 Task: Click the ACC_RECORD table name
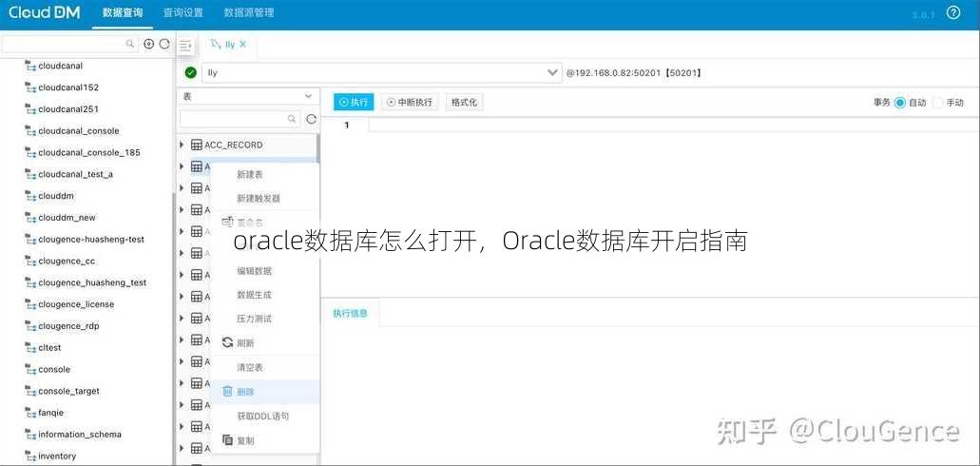(x=233, y=146)
